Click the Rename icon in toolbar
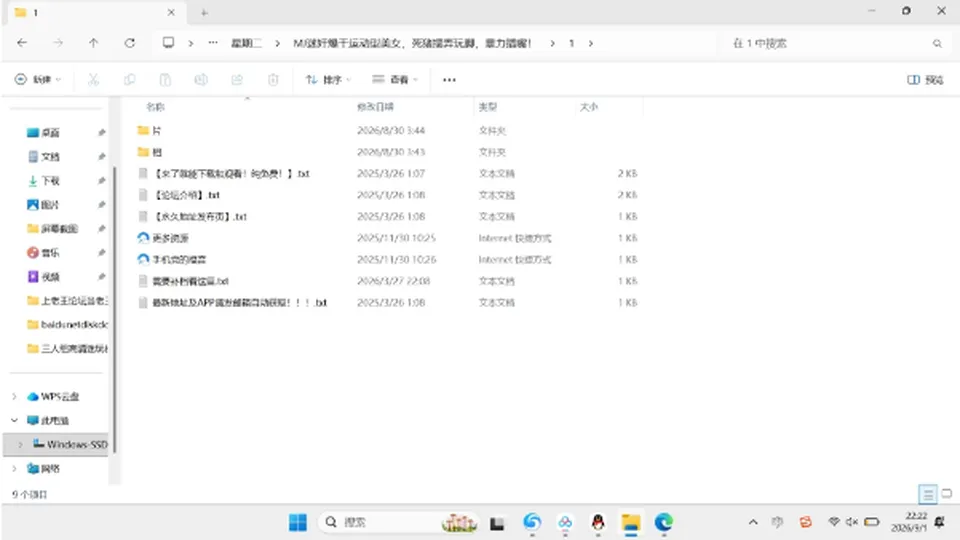The height and width of the screenshot is (540, 960). click(x=201, y=80)
